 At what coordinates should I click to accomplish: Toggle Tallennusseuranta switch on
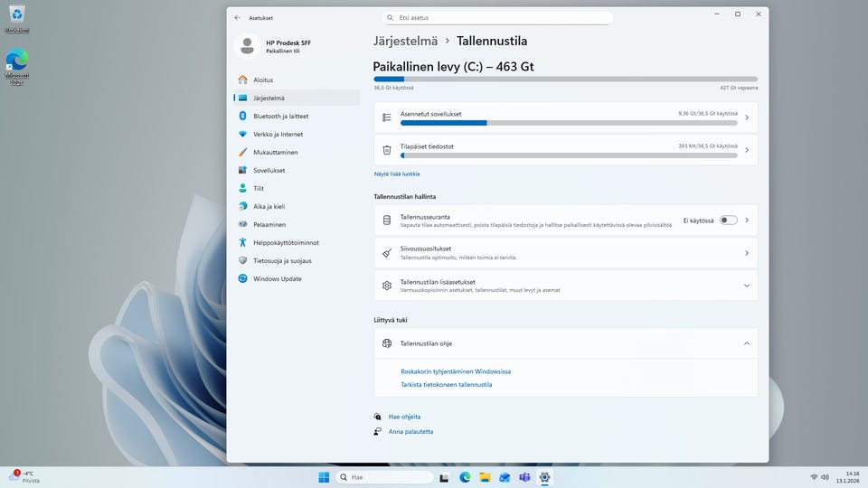click(x=728, y=220)
